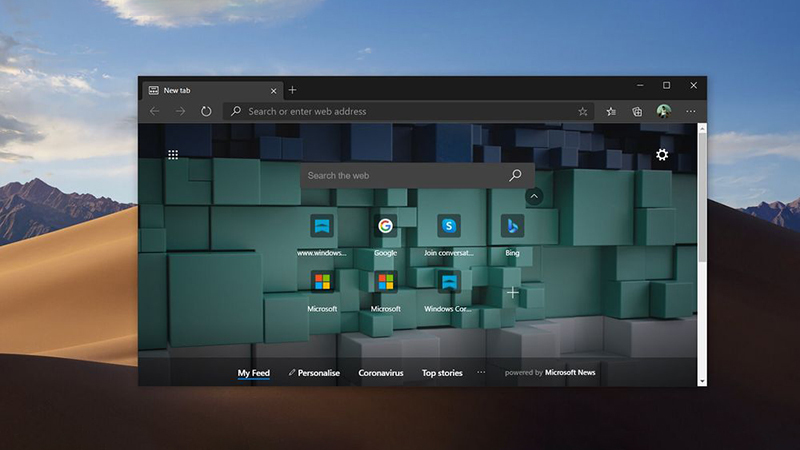Show more feed categories ellipsis
This screenshot has width=800, height=450.
(x=481, y=372)
